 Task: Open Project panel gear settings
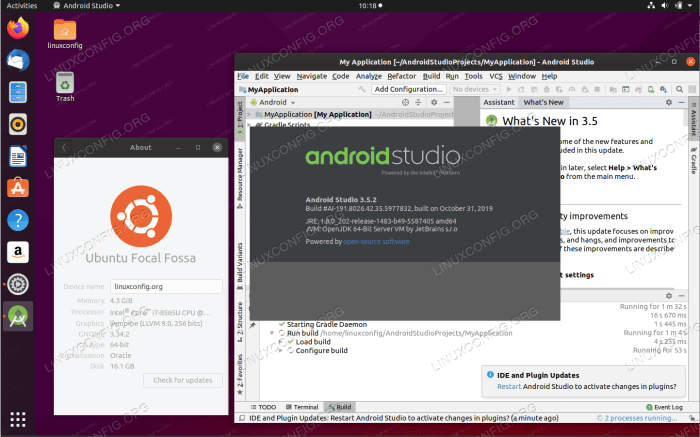pos(434,102)
